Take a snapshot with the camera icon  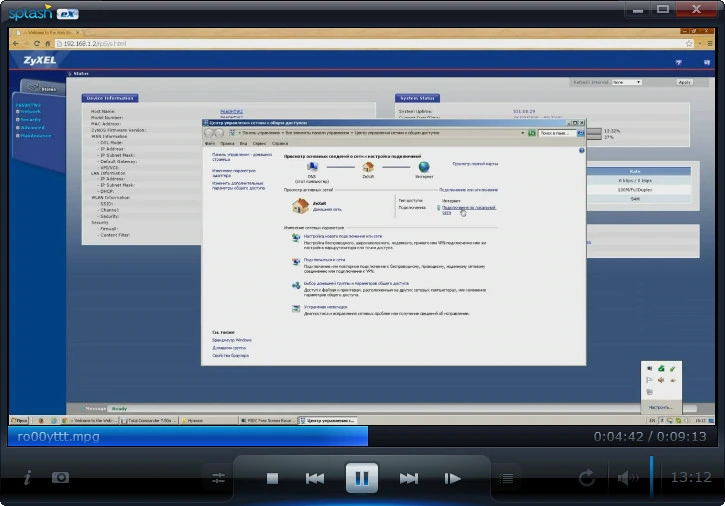[x=60, y=477]
